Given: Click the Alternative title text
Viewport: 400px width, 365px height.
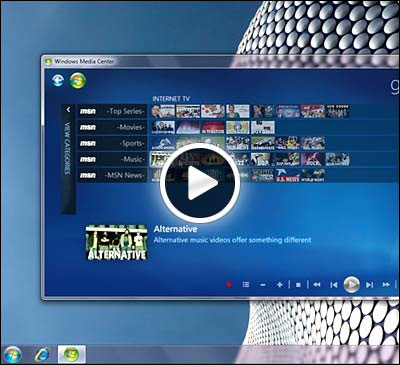Looking at the screenshot, I should pos(175,229).
